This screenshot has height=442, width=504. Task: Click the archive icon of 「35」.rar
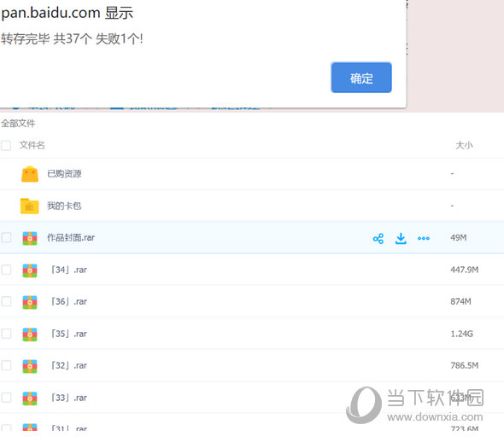(30, 334)
